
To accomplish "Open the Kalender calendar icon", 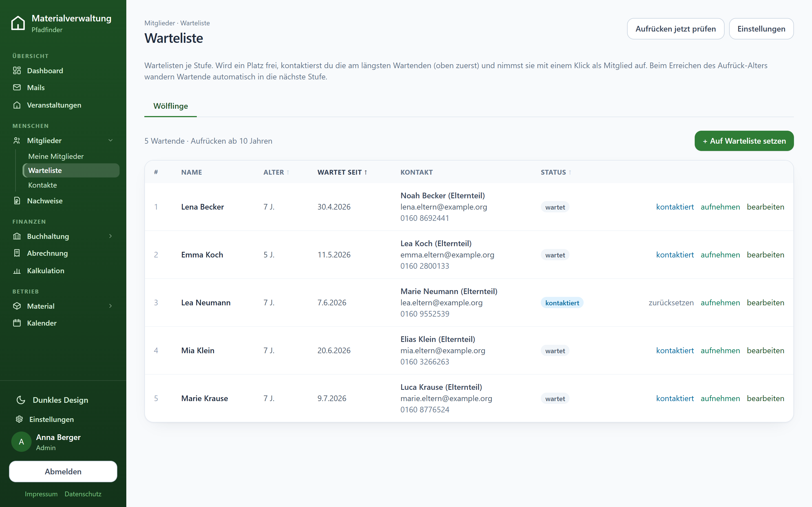I will pos(17,323).
